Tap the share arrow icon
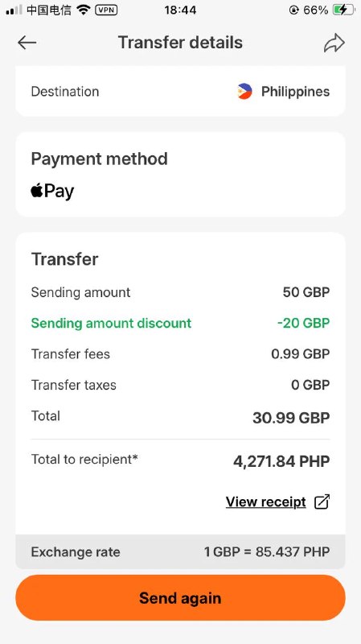 (334, 43)
